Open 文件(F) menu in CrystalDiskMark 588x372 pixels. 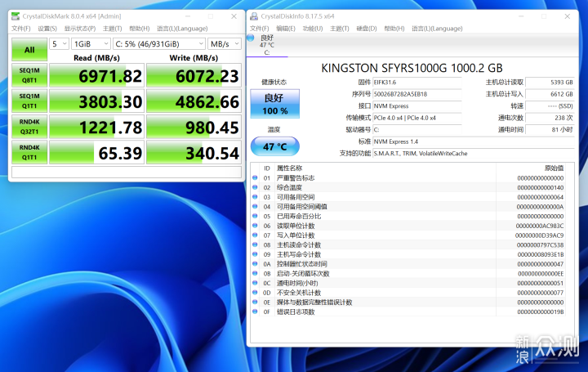pos(21,29)
